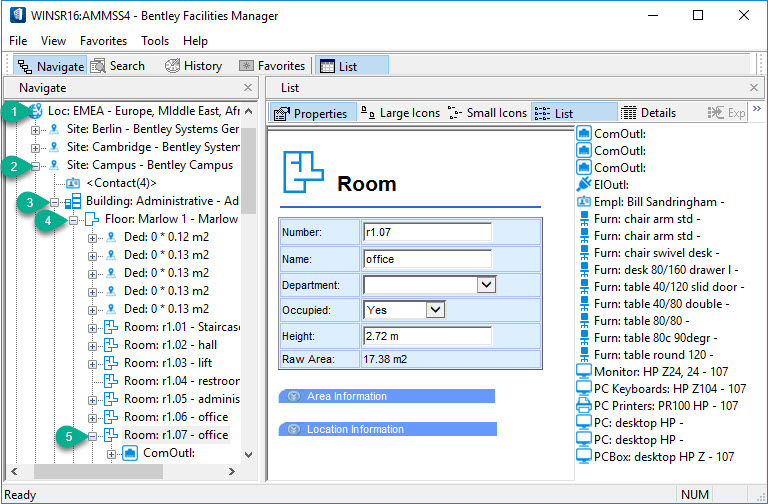The image size is (768, 504).
Task: Open the View menu
Action: point(53,41)
